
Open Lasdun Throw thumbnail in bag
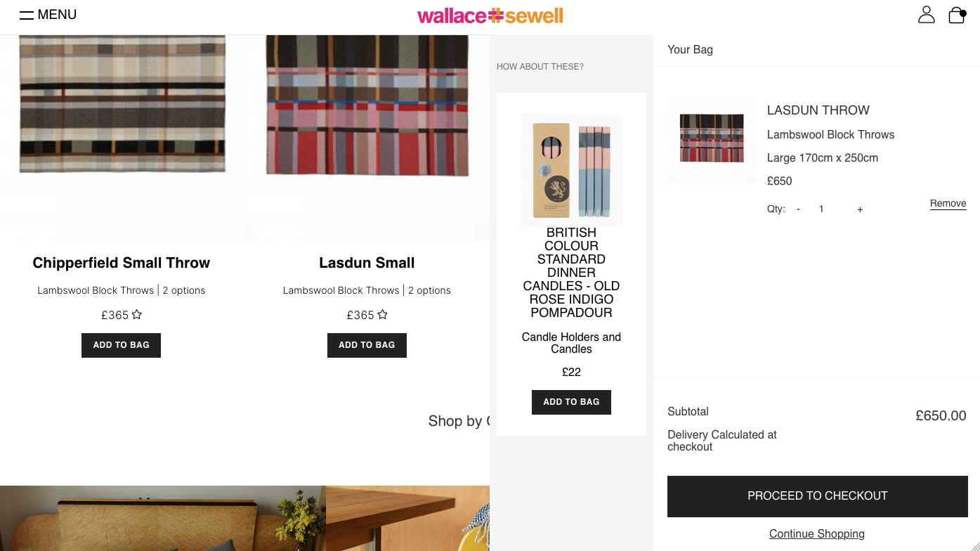712,139
